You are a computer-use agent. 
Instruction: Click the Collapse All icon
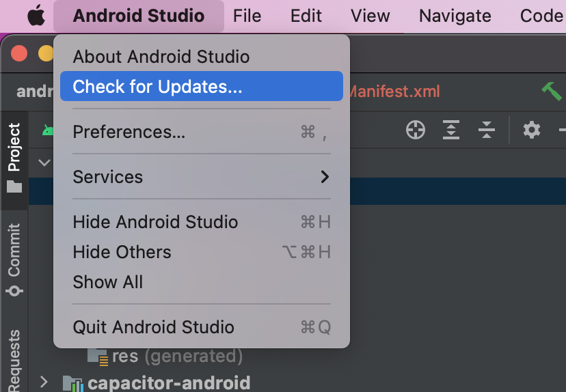[487, 130]
